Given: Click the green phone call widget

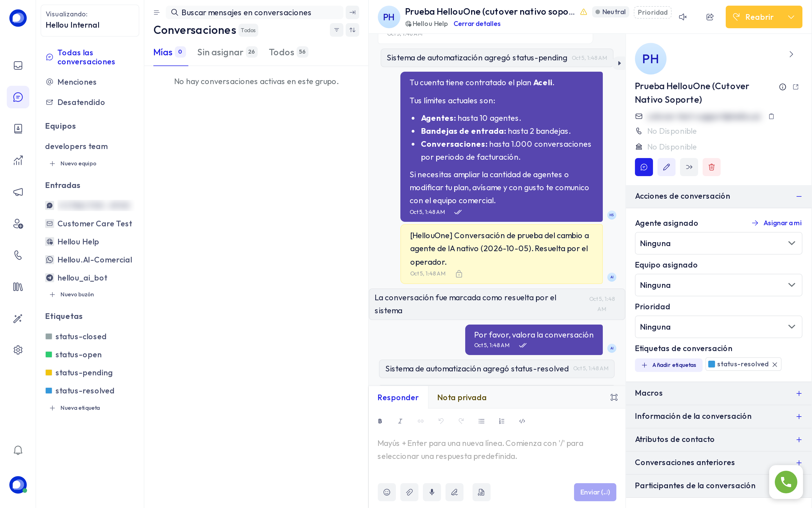Looking at the screenshot, I should [x=786, y=482].
